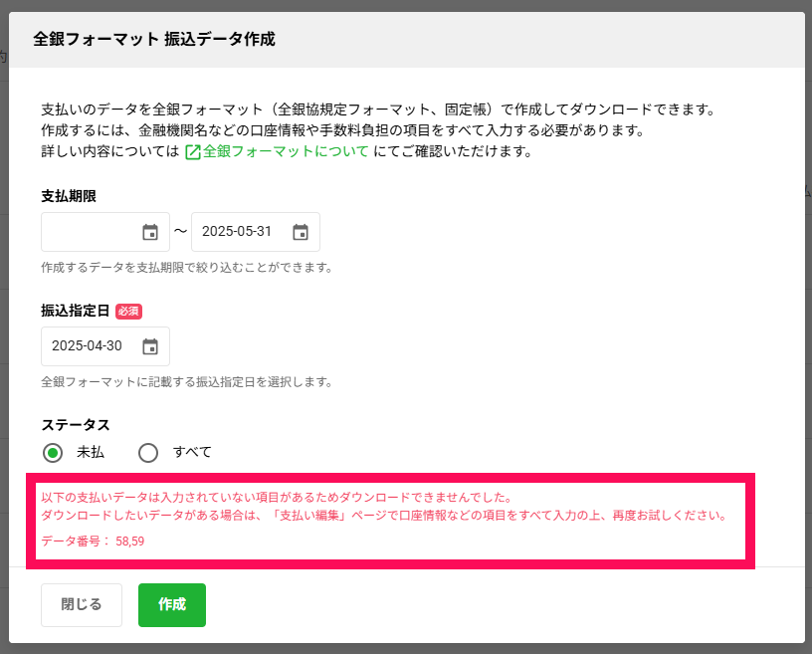Click the 支払期限 section label
This screenshot has height=654, width=812.
[x=69, y=196]
